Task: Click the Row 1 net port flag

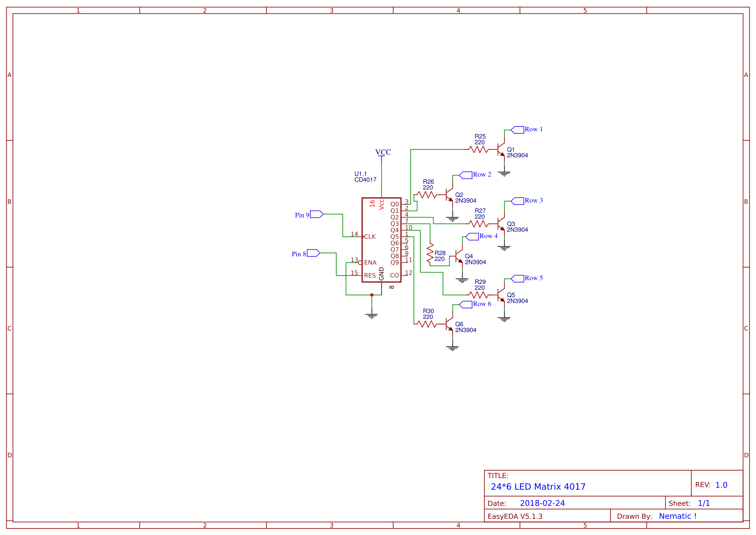Action: point(517,130)
